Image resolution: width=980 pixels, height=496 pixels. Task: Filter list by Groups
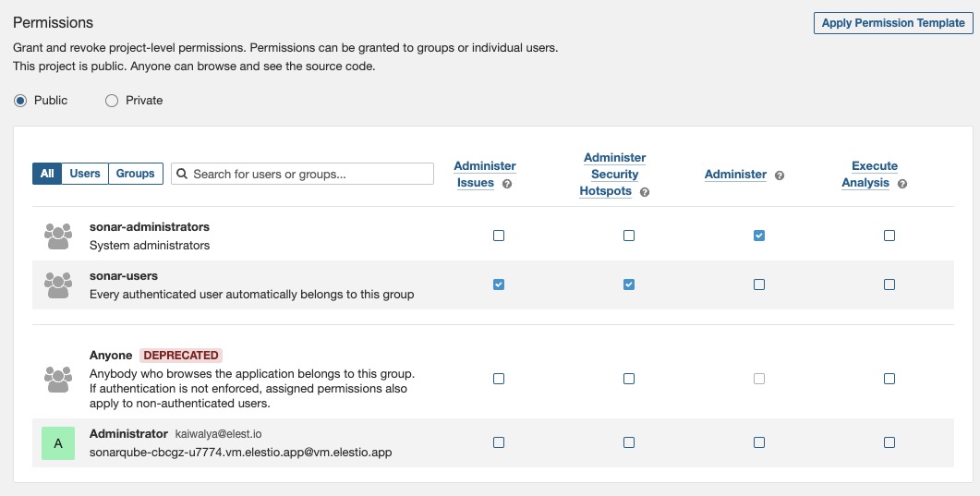click(x=136, y=174)
